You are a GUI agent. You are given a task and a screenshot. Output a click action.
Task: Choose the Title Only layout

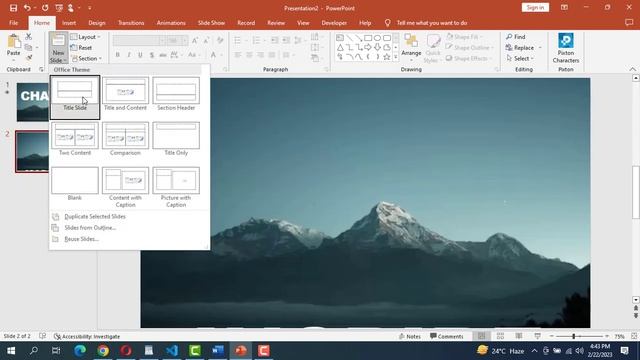(176, 139)
